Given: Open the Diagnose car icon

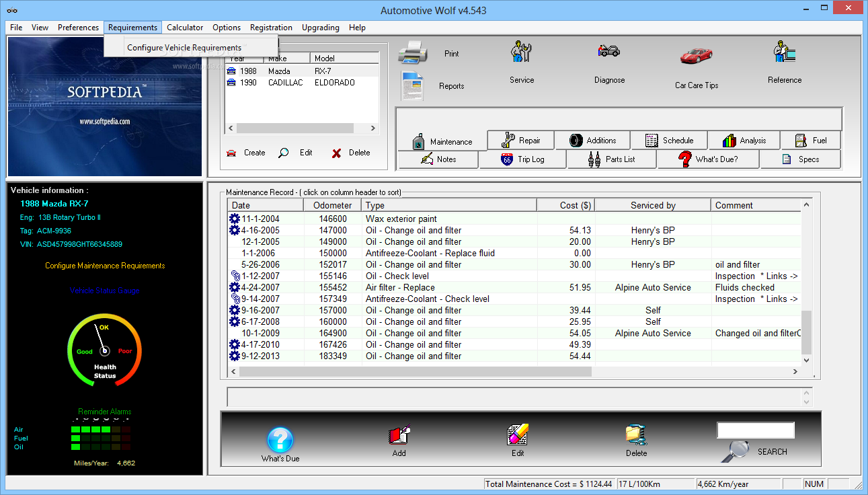Looking at the screenshot, I should (609, 51).
